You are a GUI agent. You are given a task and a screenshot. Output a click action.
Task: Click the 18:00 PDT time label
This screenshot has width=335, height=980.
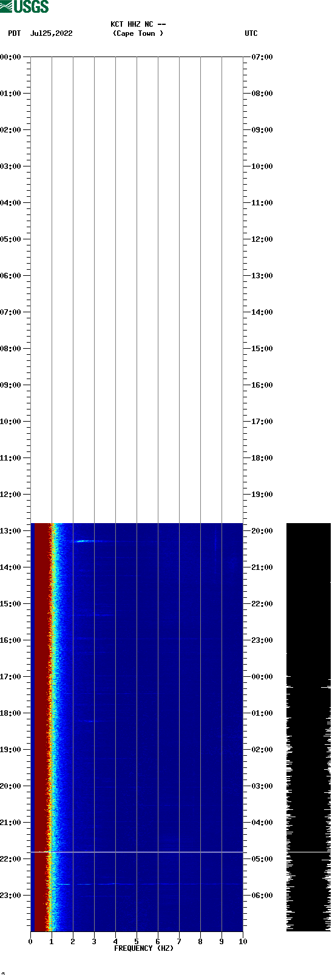11,713
